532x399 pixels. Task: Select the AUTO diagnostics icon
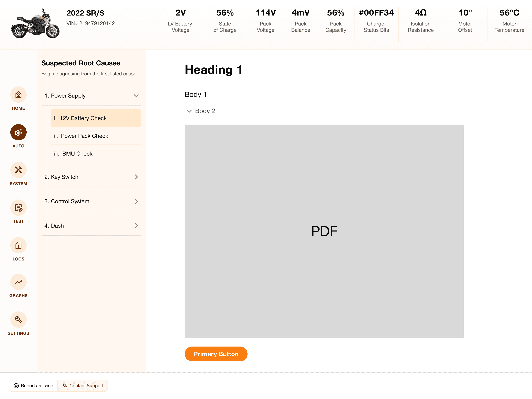18,132
